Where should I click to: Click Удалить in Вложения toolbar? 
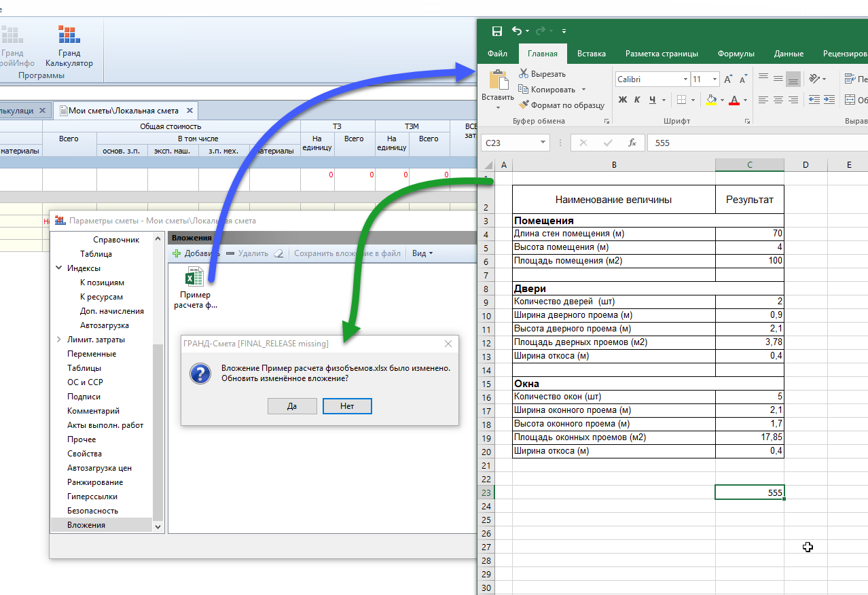(x=247, y=253)
